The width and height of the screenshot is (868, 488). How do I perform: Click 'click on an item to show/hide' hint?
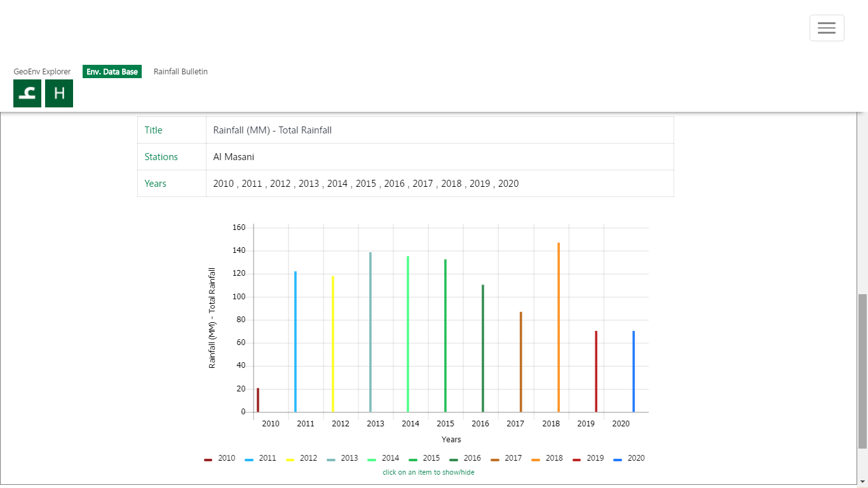(x=428, y=472)
